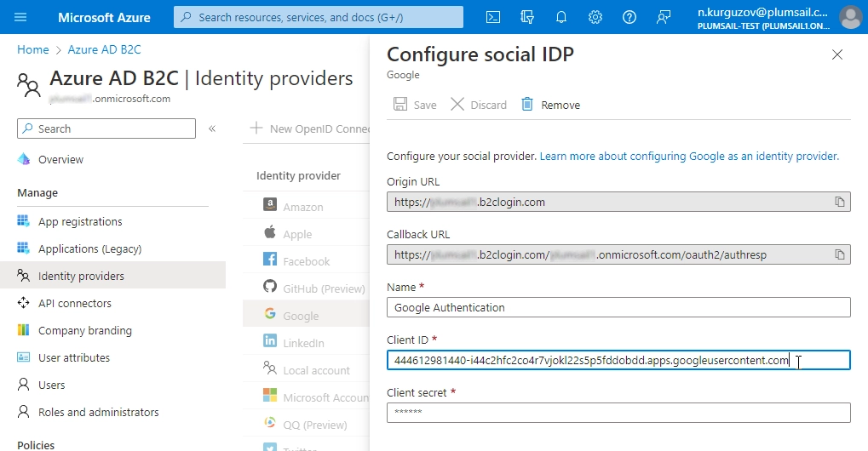The width and height of the screenshot is (868, 451).
Task: Click into the Name field
Action: coord(618,307)
